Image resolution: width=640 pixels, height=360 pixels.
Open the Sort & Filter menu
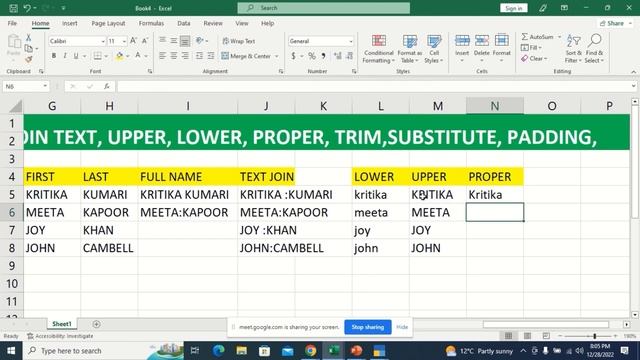click(x=573, y=49)
